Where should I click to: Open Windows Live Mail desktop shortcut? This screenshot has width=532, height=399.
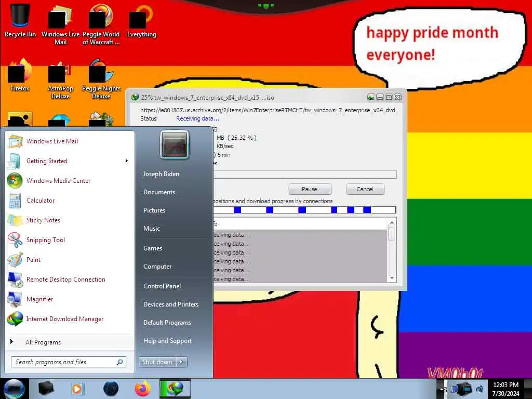[60, 24]
